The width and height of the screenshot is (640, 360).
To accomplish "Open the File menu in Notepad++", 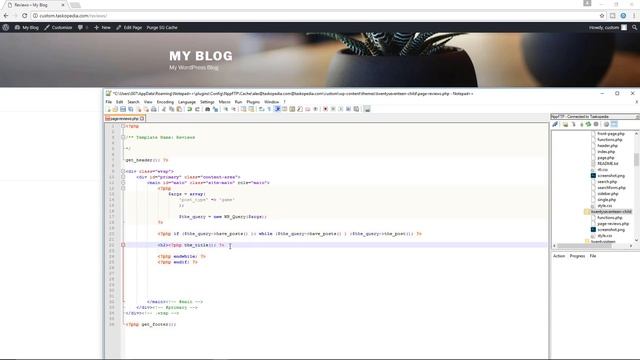I will [x=109, y=102].
